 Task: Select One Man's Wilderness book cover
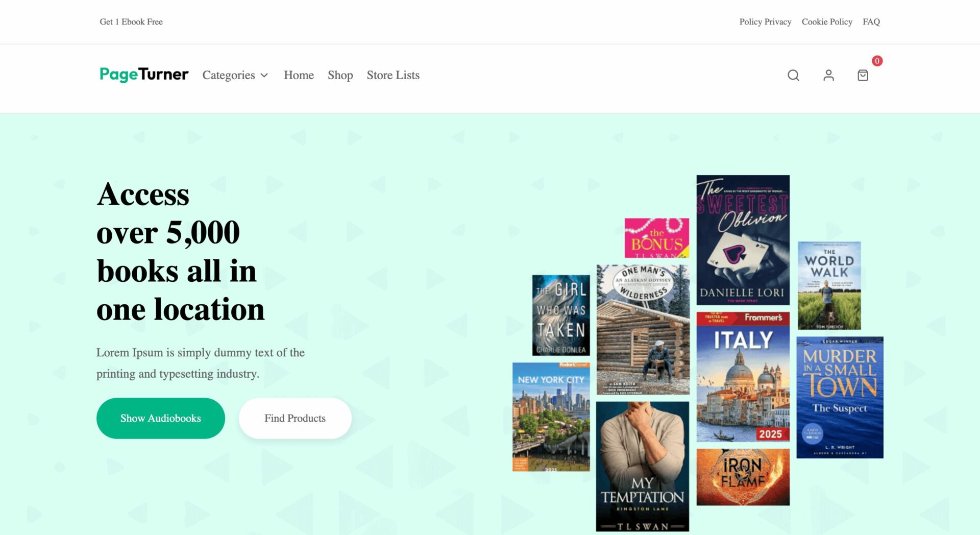coord(643,329)
